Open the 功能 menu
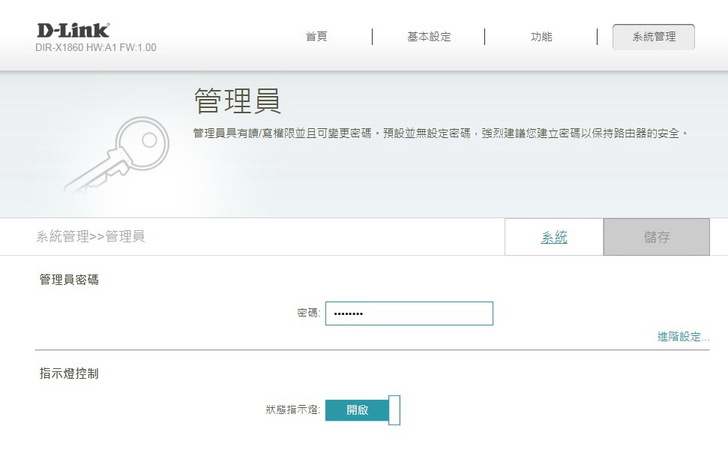This screenshot has height=450, width=728. 541,37
